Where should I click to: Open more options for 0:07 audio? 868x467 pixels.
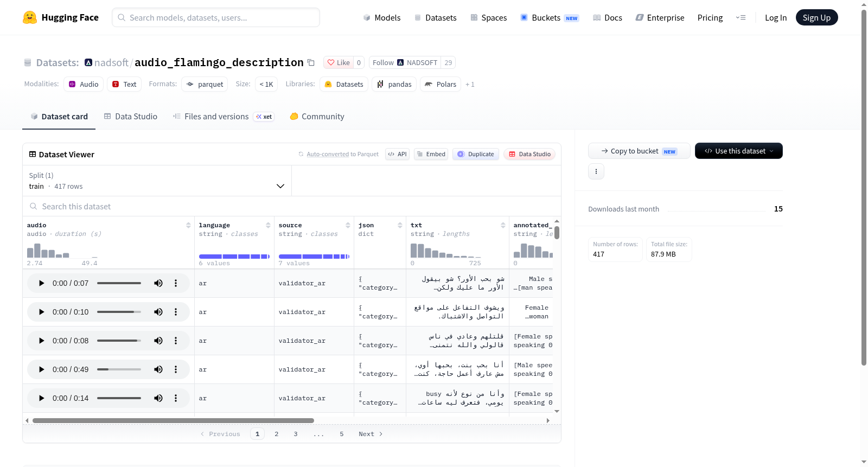(x=176, y=283)
